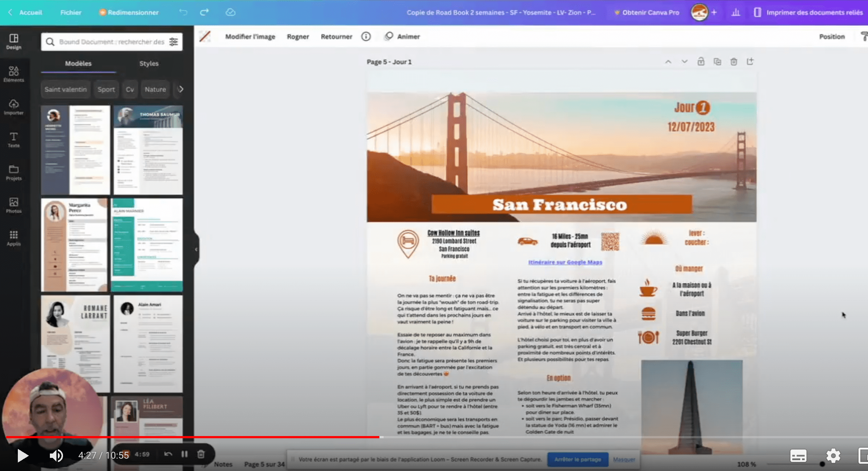The height and width of the screenshot is (471, 868).
Task: Move page down with chevron arrow
Action: [x=684, y=62]
